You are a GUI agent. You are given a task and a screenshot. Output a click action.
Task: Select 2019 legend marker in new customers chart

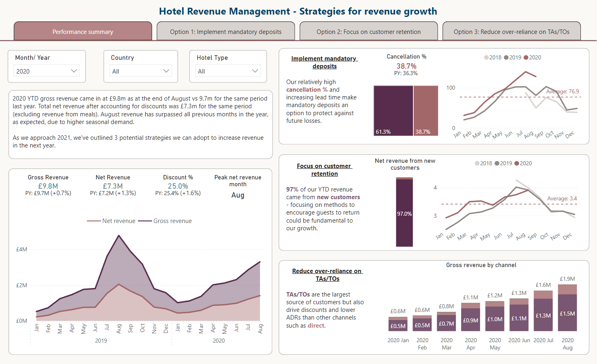pyautogui.click(x=497, y=163)
